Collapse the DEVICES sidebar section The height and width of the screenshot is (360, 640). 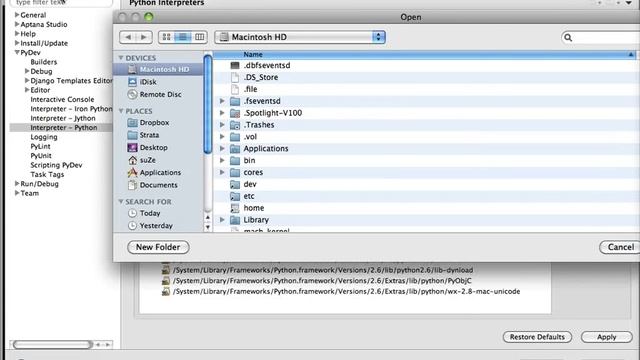[x=121, y=58]
